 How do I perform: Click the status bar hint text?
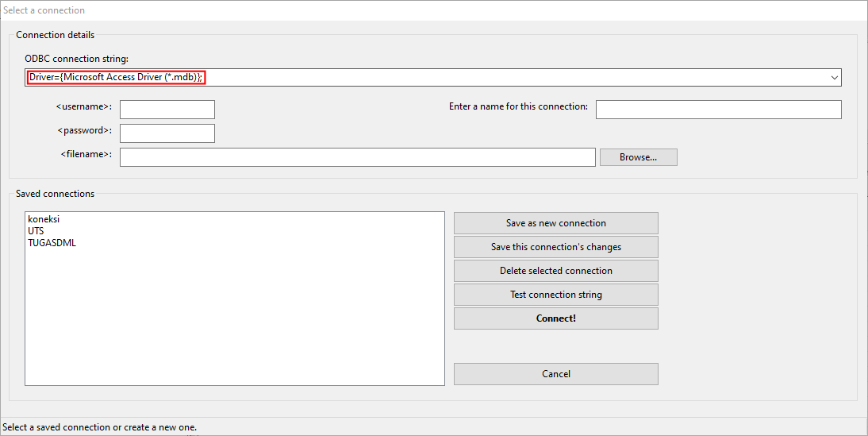click(100, 427)
